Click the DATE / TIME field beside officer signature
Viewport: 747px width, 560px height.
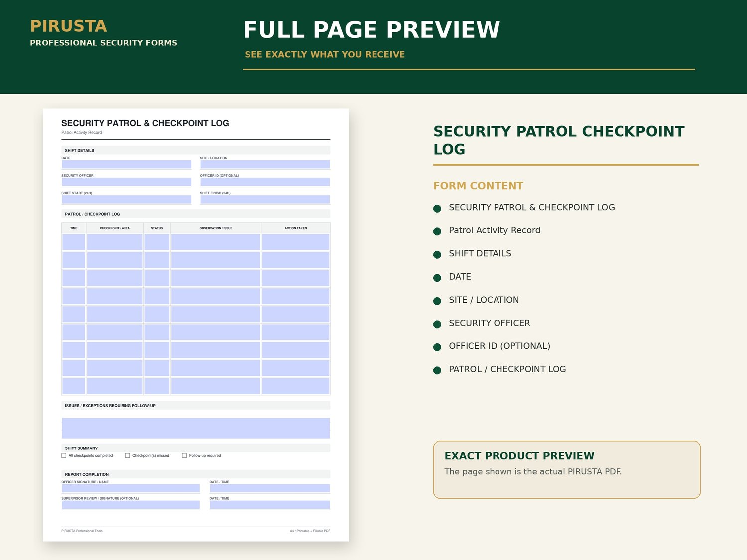(269, 488)
